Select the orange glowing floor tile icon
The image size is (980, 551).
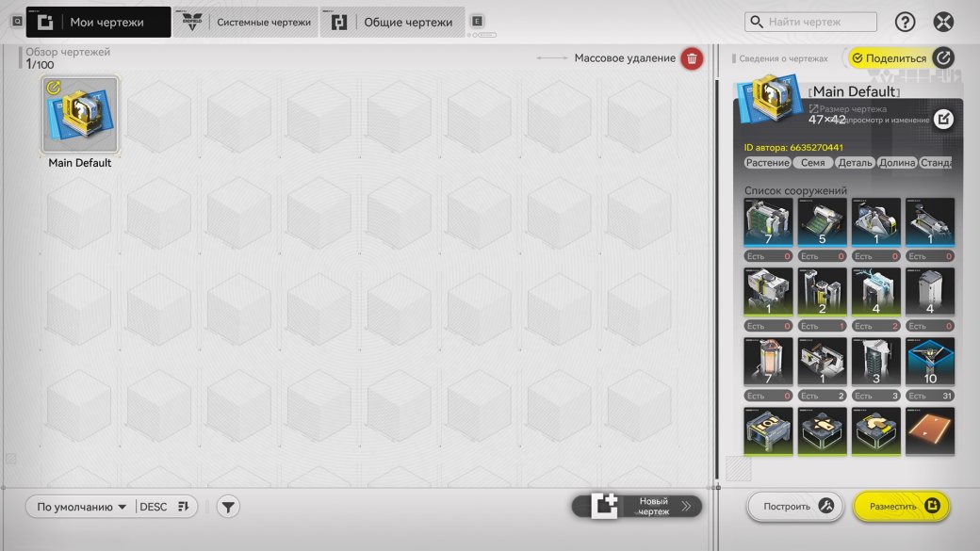(930, 431)
